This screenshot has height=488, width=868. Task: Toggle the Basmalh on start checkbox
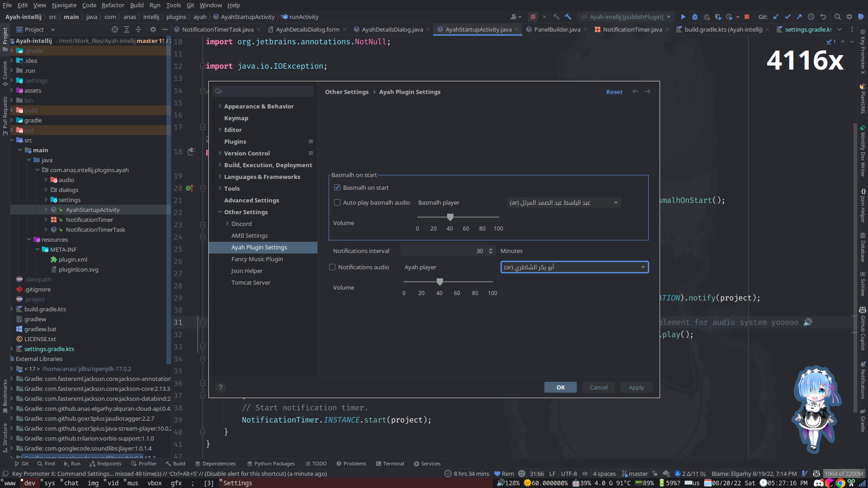[x=337, y=187]
